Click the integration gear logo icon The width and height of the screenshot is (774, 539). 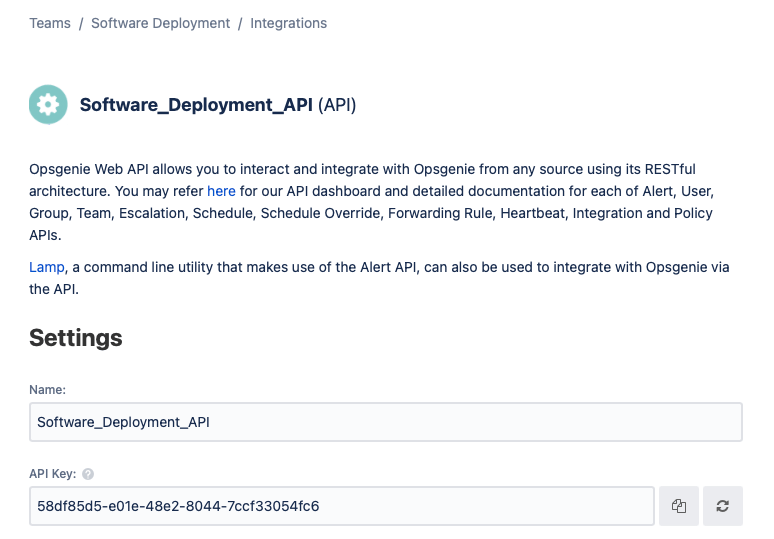coord(48,104)
